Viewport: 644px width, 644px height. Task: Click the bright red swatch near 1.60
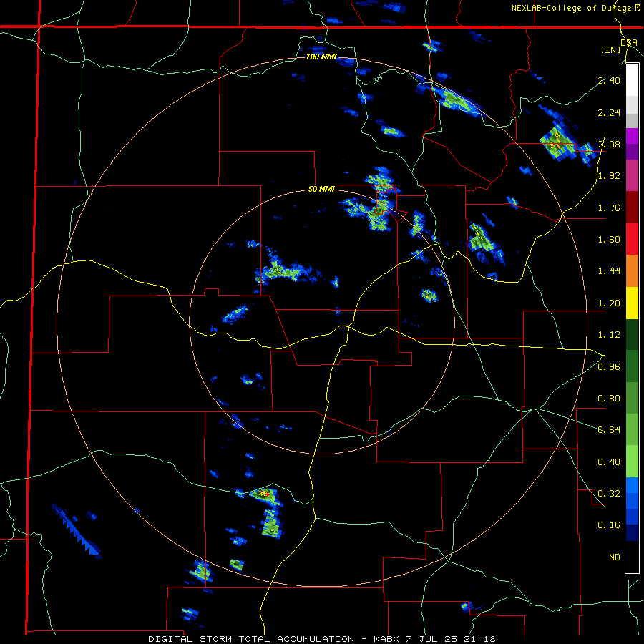tap(632, 239)
